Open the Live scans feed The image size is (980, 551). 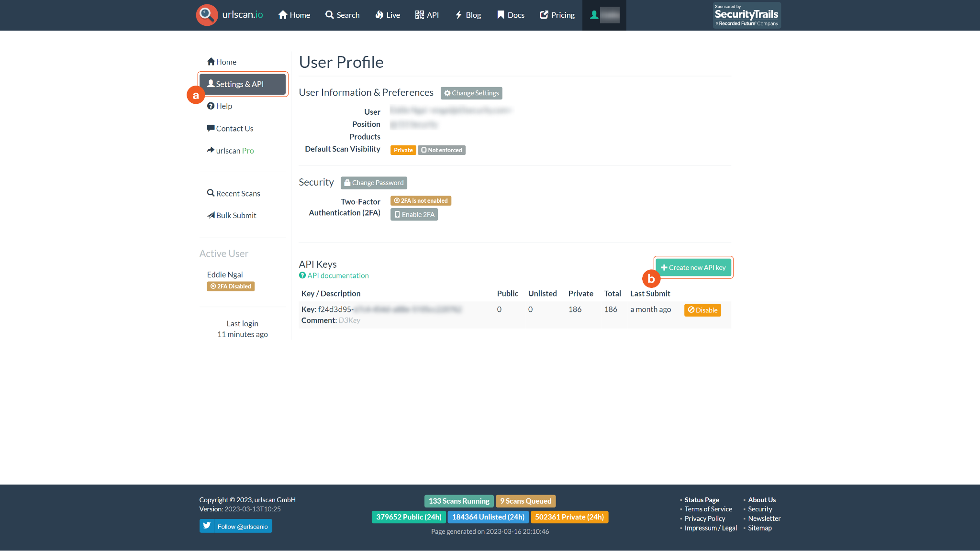387,15
